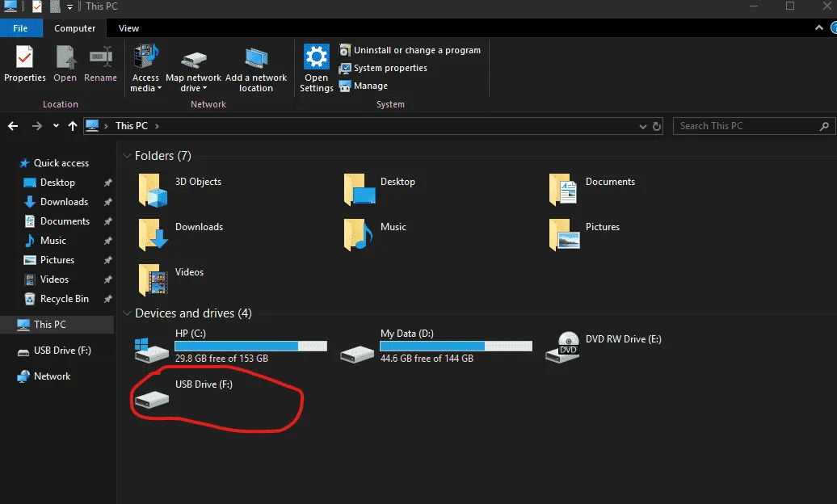837x504 pixels.
Task: Open the recent locations dropdown
Action: 56,126
